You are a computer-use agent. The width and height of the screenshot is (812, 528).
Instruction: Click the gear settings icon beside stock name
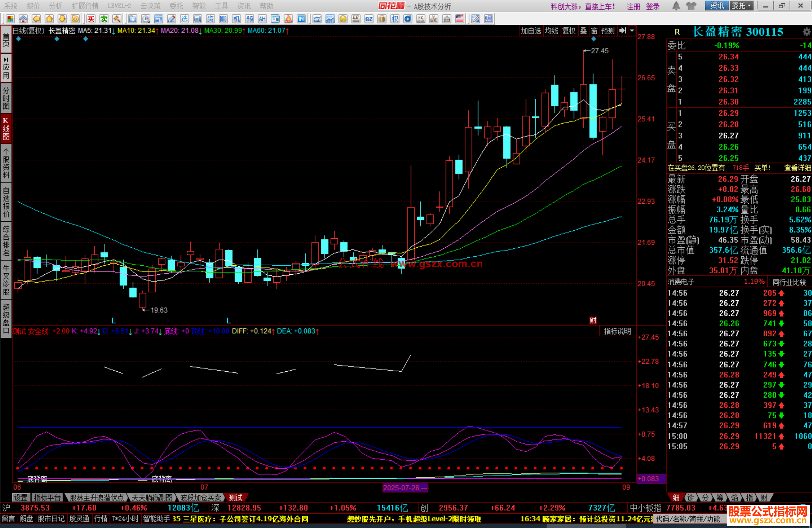[806, 32]
